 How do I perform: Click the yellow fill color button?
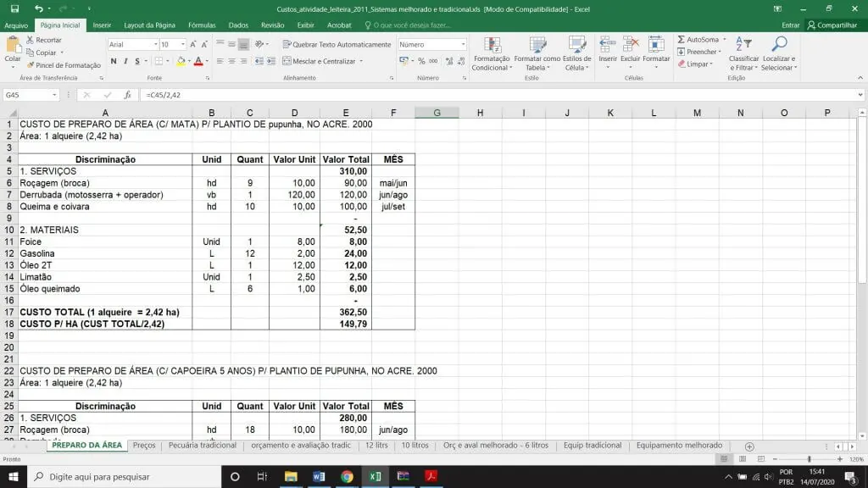[180, 61]
